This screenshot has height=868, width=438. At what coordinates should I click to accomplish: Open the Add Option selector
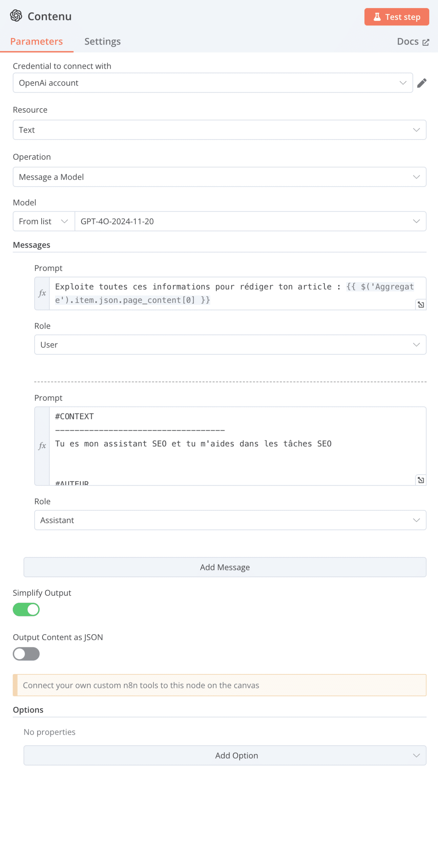[225, 755]
